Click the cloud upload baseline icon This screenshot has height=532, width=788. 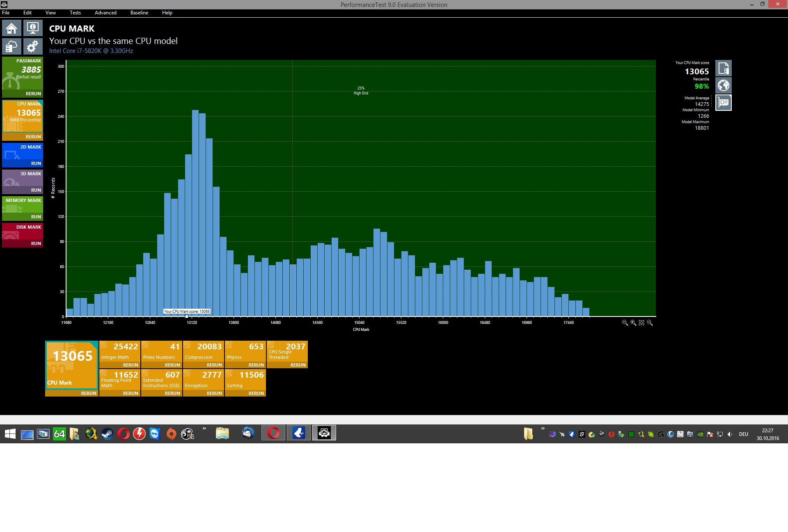11,46
